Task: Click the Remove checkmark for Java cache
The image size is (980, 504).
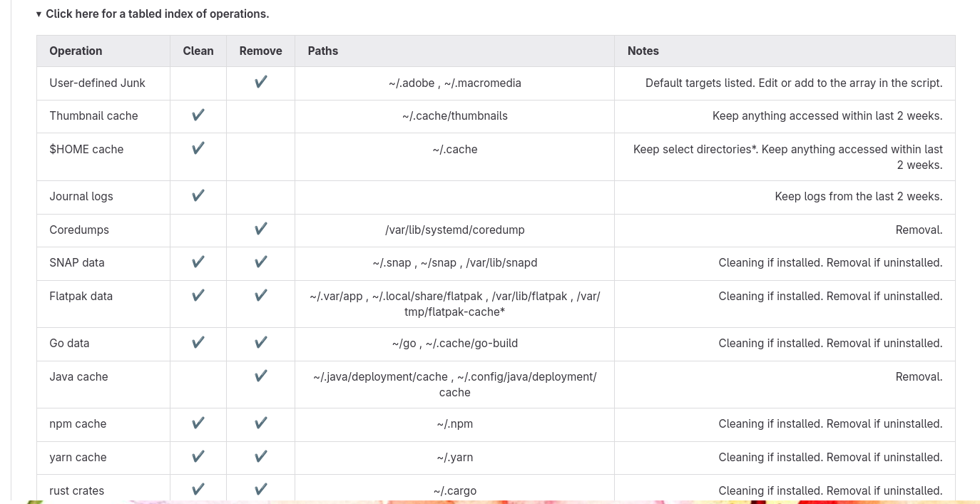Action: click(x=261, y=376)
